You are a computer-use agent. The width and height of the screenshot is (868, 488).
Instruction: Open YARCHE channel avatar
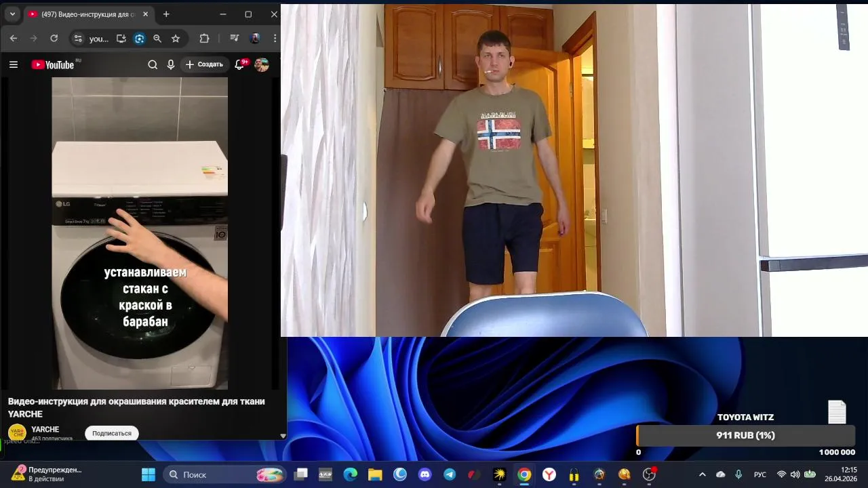(x=17, y=432)
